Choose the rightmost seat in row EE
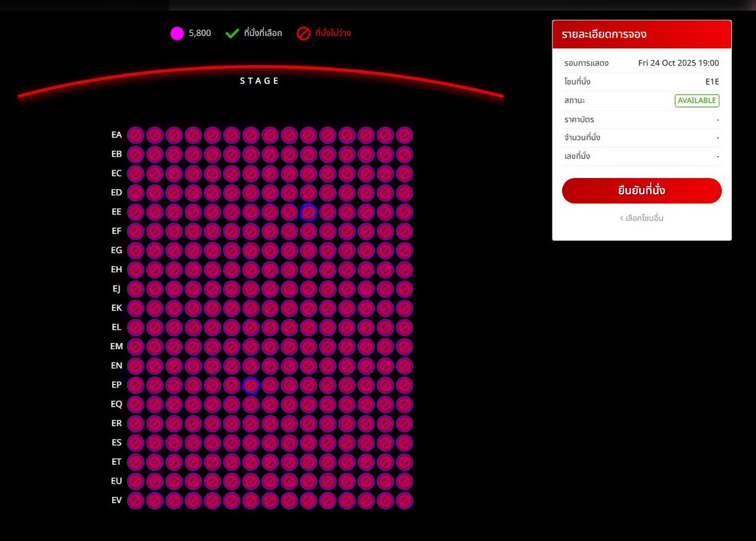The image size is (756, 541). 404,212
